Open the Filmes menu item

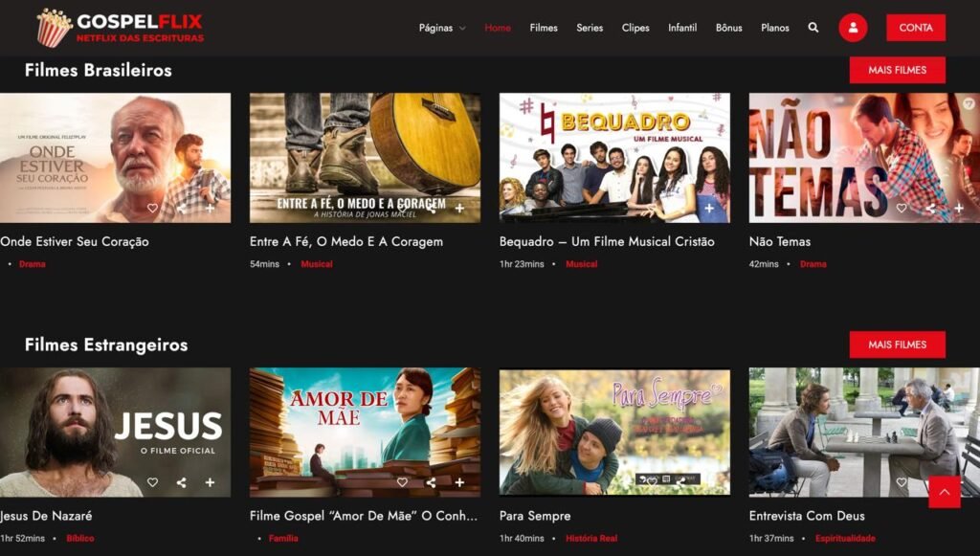tap(544, 28)
